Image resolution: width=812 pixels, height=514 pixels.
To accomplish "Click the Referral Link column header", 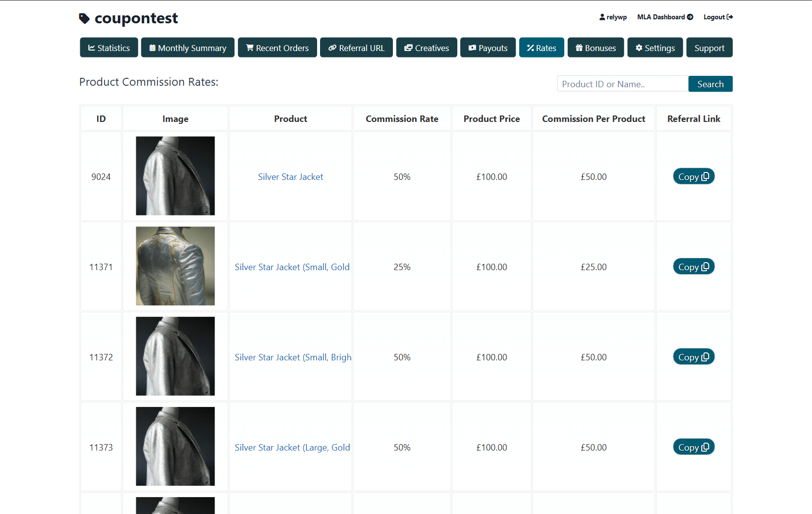I will tap(694, 119).
